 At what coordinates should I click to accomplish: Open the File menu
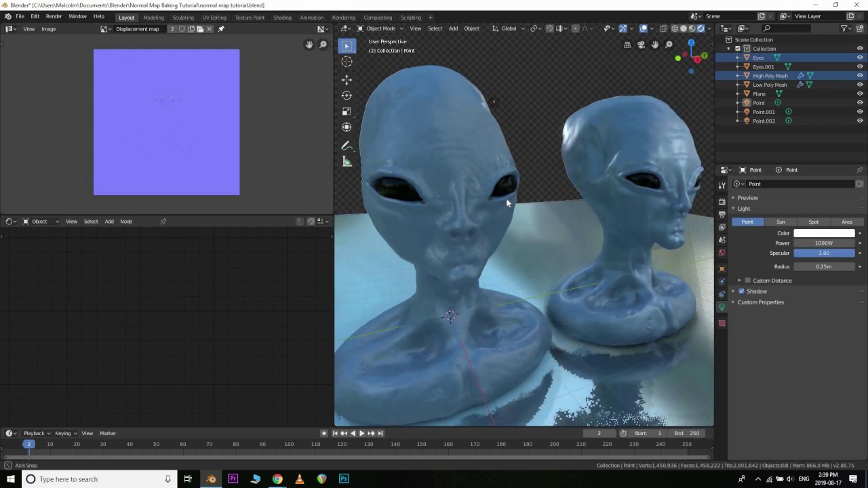point(20,16)
